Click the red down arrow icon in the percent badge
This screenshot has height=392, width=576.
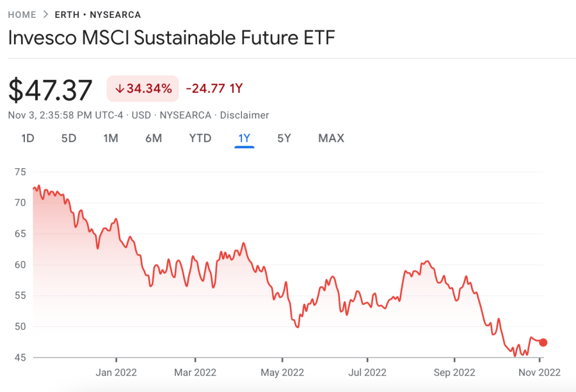point(119,89)
